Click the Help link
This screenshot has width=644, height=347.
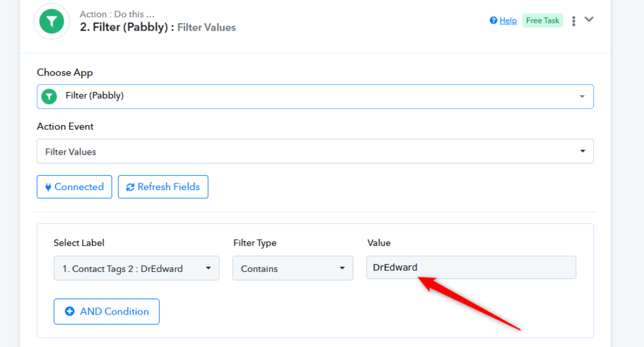click(508, 21)
